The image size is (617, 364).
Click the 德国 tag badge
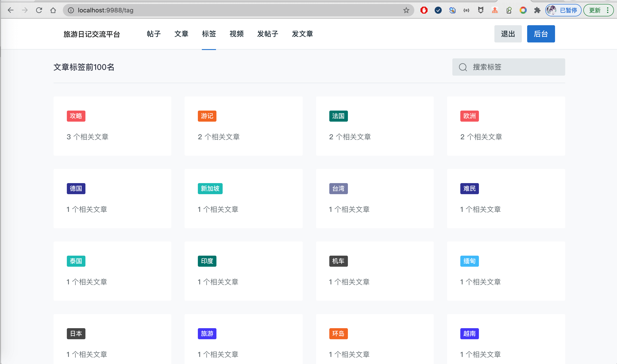coord(76,189)
